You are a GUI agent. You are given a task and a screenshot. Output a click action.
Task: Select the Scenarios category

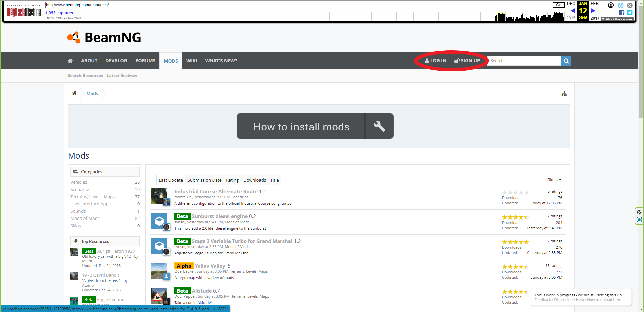pyautogui.click(x=80, y=189)
